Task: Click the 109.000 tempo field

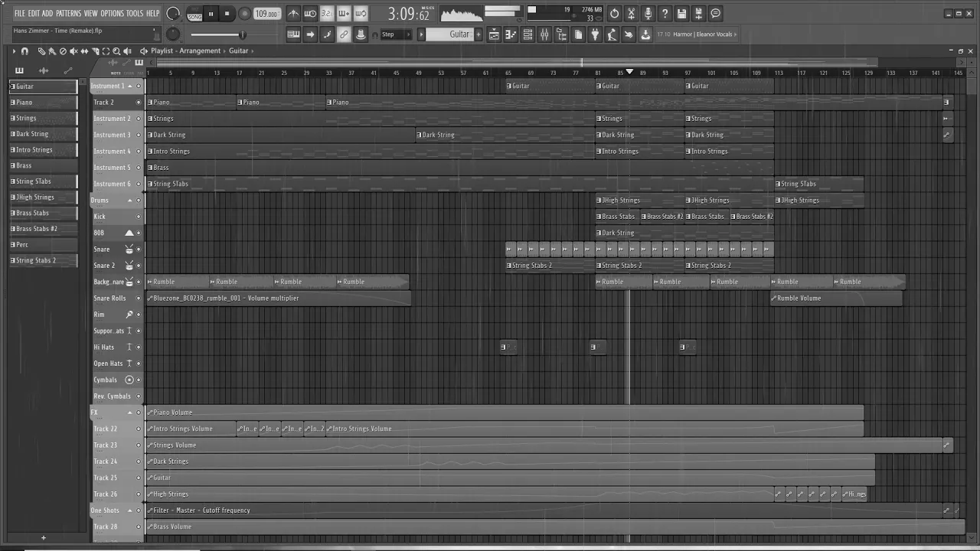Action: (266, 14)
